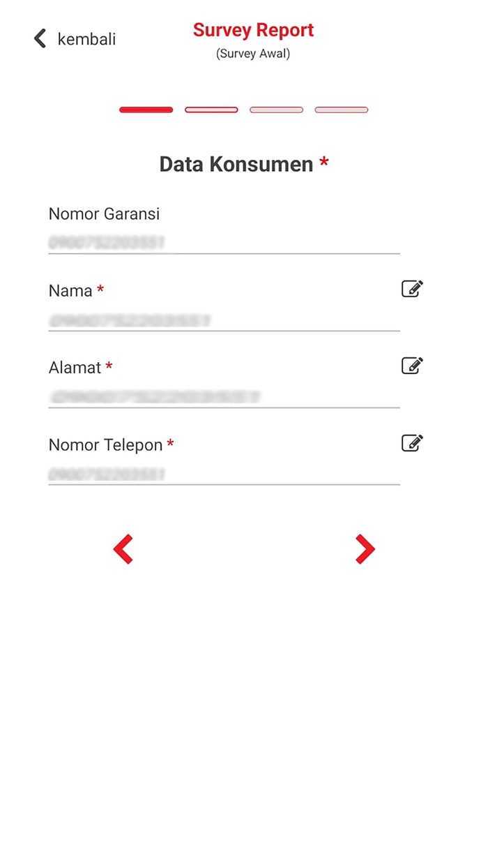
Task: Jump to the second progress step indicator
Action: (x=211, y=110)
